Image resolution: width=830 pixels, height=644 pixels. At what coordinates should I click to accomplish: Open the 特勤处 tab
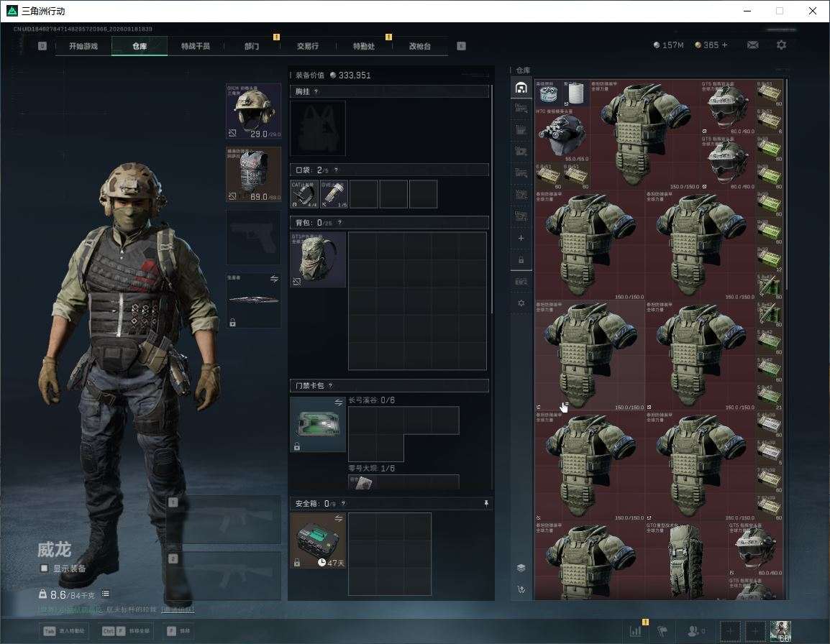click(x=364, y=46)
